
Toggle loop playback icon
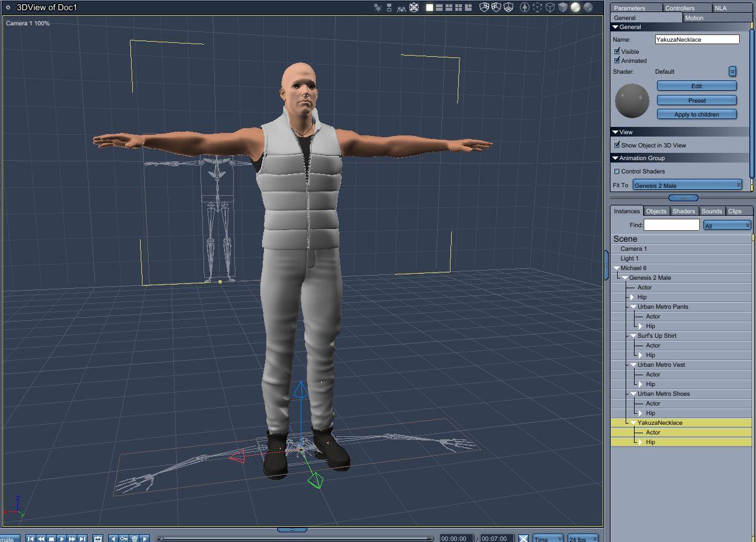pos(97,538)
